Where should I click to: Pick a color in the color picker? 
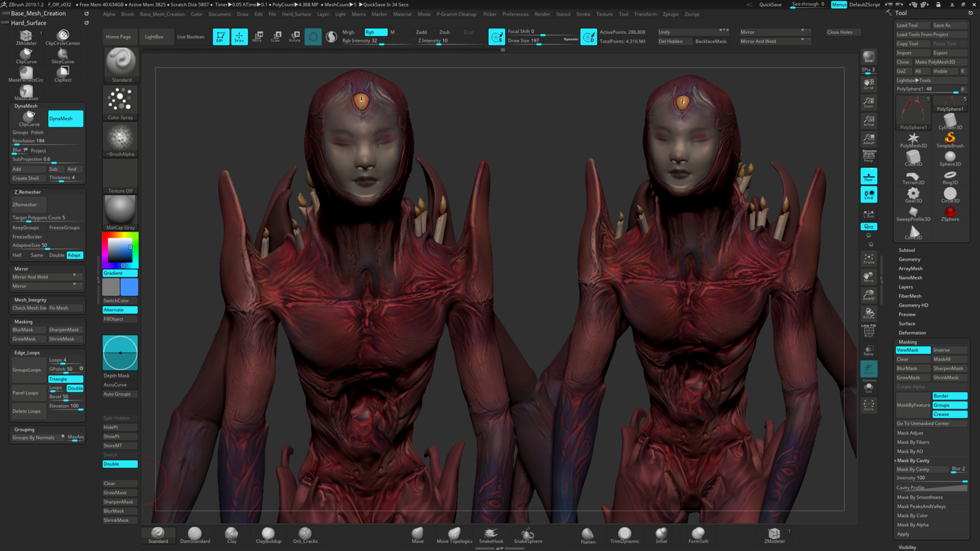click(120, 249)
